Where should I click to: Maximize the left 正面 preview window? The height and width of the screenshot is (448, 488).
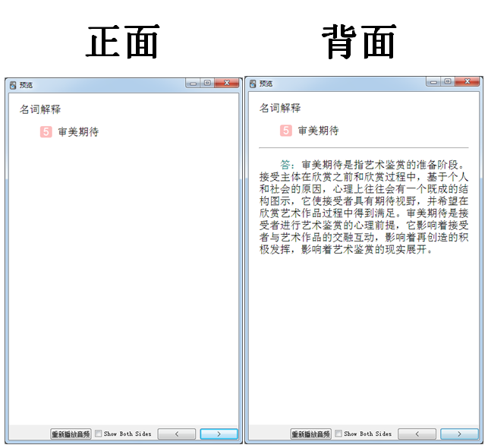207,83
